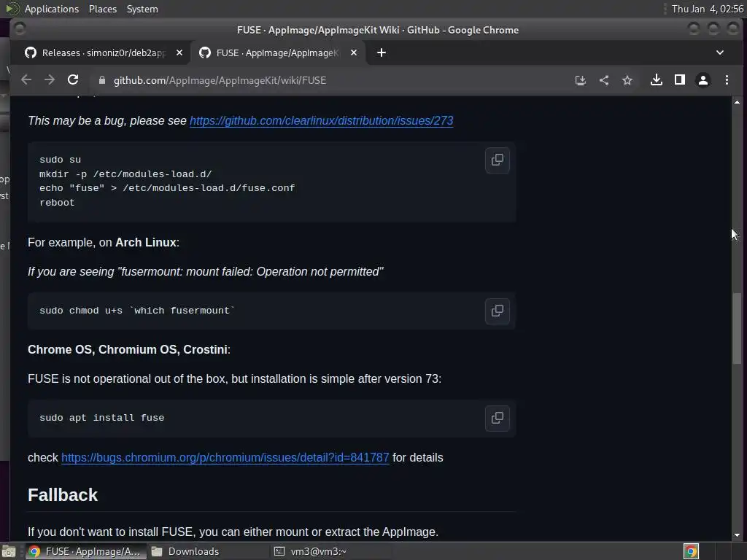Reload the FUSE wiki page
This screenshot has height=560, width=747.
pyautogui.click(x=73, y=80)
